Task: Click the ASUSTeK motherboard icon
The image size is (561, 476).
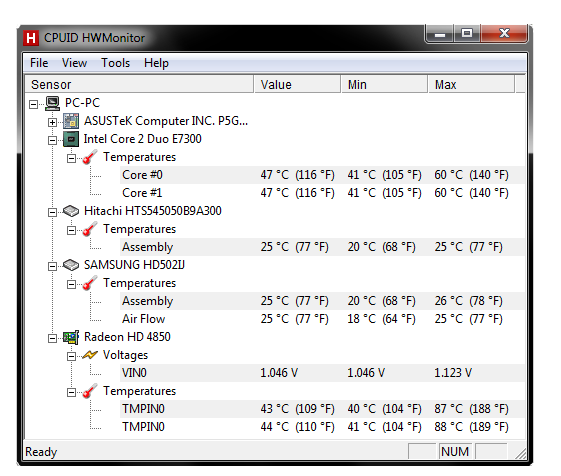Action: point(71,121)
